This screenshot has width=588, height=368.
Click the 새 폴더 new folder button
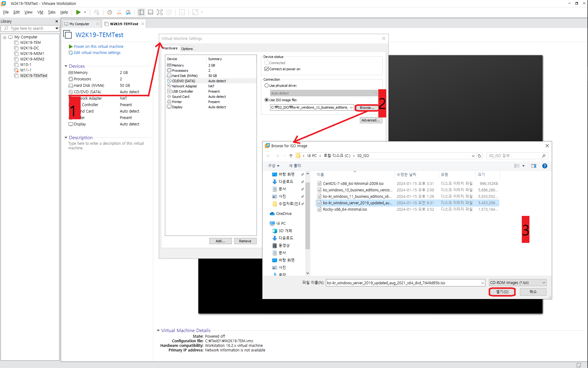(295, 166)
